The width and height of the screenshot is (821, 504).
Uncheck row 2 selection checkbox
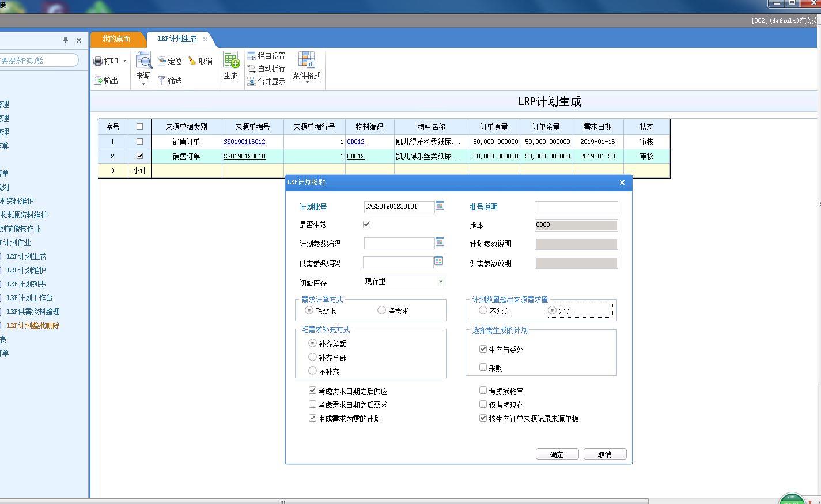139,156
